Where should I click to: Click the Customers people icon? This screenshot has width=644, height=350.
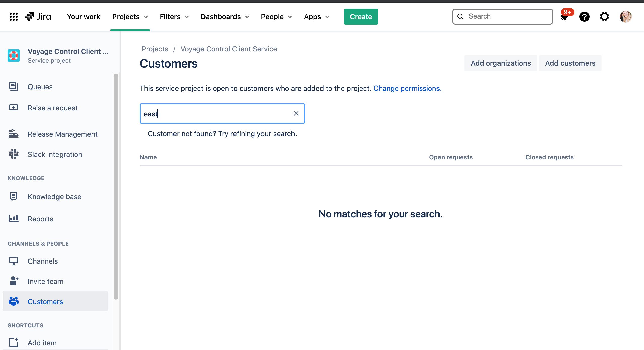point(14,301)
